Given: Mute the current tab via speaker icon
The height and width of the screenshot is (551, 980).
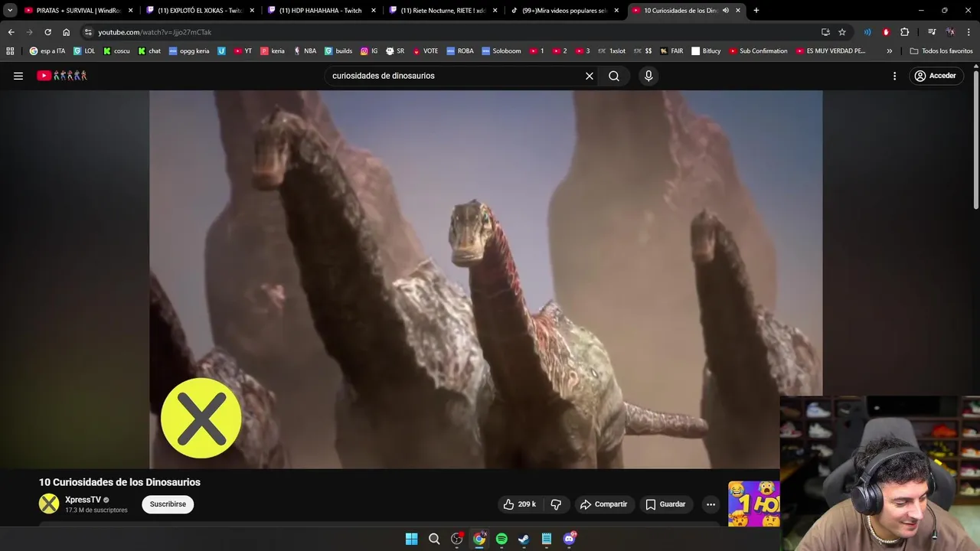Looking at the screenshot, I should 726,11.
